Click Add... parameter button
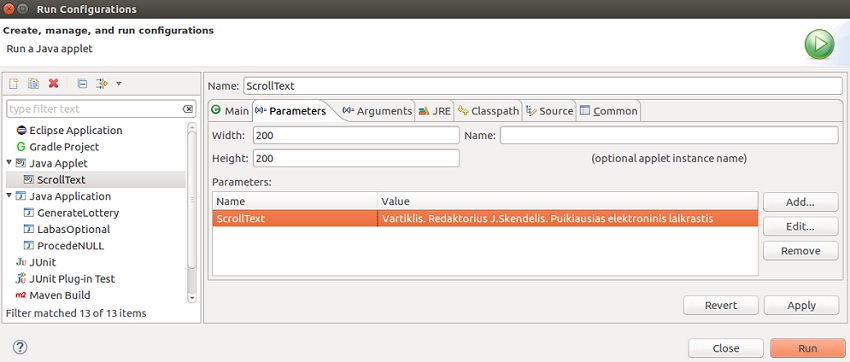Image resolution: width=850 pixels, height=362 pixels. 801,202
